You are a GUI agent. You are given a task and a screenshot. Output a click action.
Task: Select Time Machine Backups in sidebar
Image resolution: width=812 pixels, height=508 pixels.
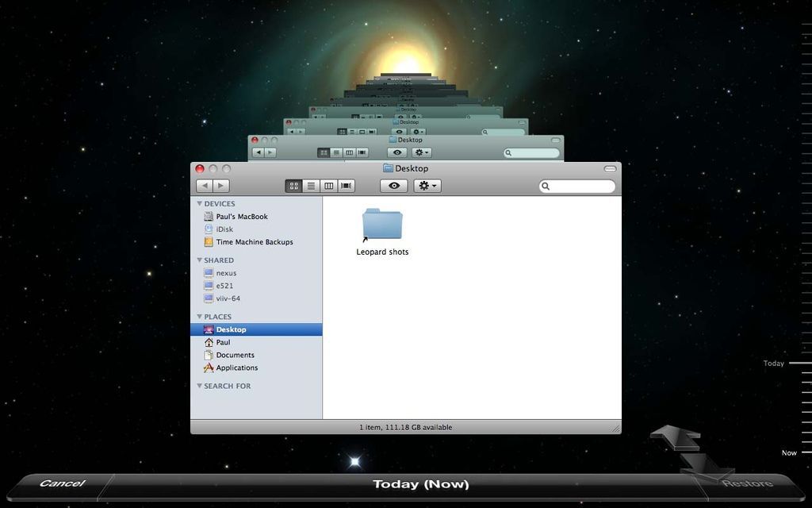pyautogui.click(x=256, y=242)
